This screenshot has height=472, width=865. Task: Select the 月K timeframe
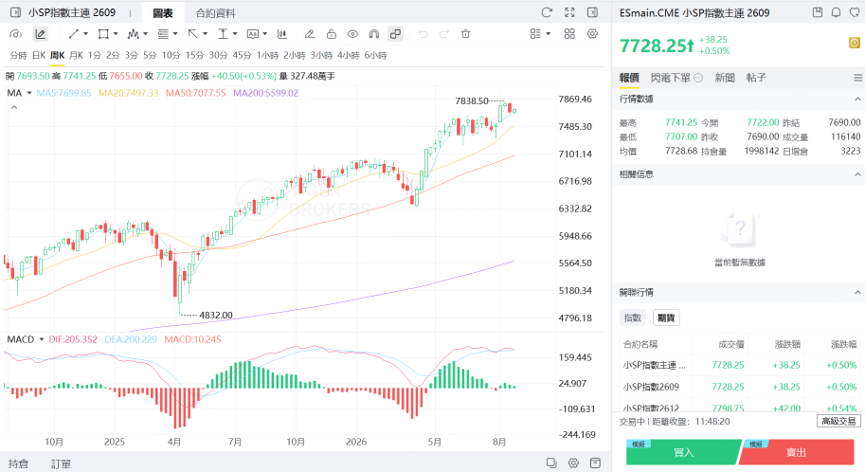coord(76,55)
